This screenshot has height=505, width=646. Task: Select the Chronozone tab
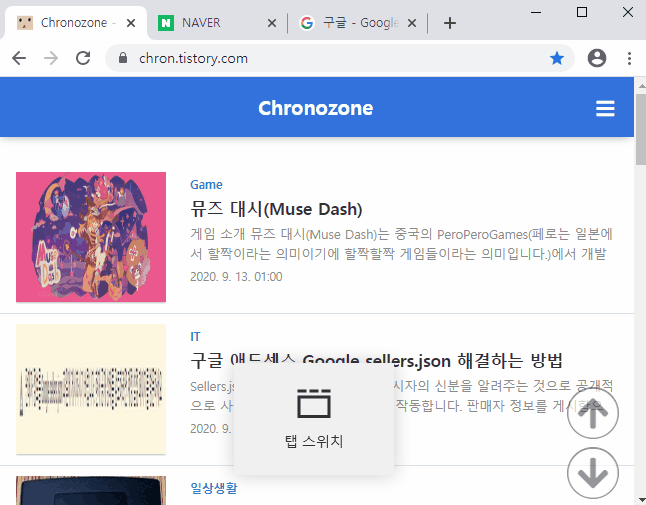pos(75,23)
